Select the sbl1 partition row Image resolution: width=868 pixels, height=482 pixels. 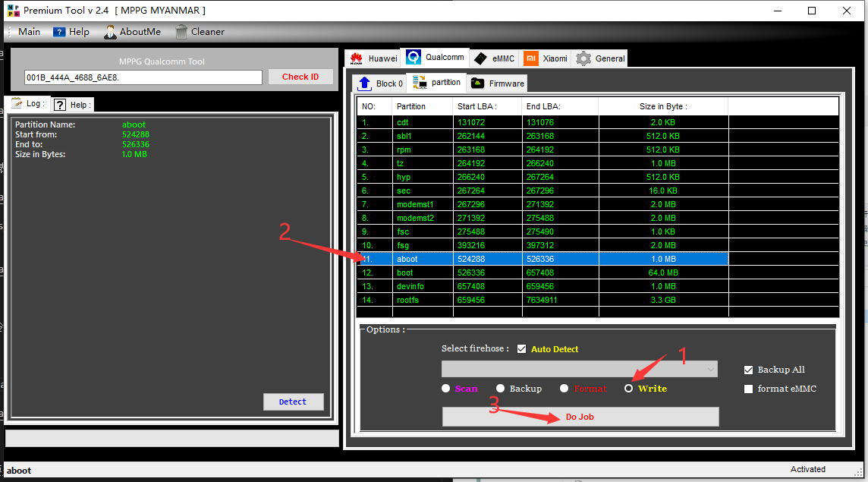click(542, 136)
